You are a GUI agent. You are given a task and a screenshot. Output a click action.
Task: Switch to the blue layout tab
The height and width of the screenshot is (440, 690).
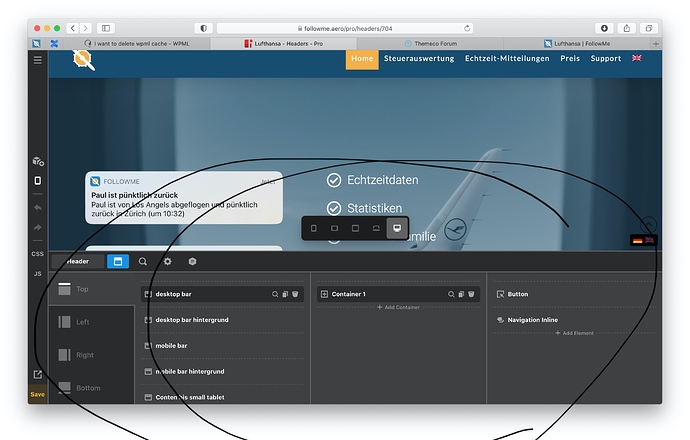pyautogui.click(x=118, y=261)
